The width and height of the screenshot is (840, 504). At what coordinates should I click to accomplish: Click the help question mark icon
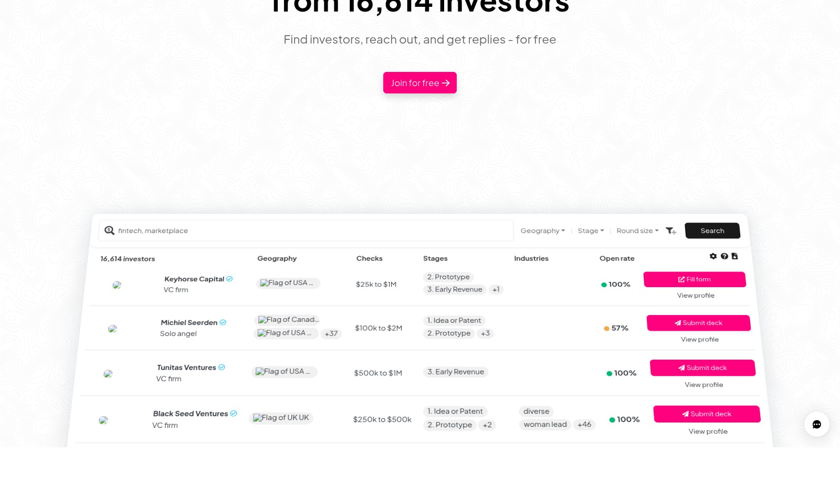point(724,256)
